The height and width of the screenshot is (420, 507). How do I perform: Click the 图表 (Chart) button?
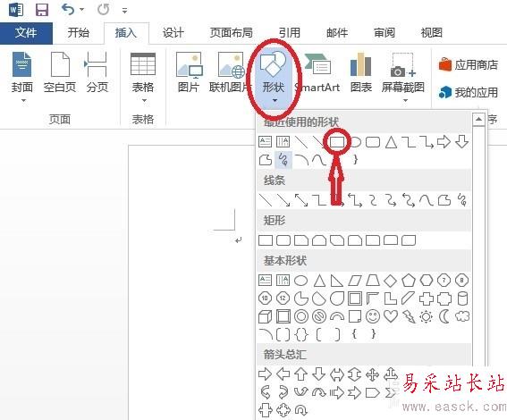(361, 72)
